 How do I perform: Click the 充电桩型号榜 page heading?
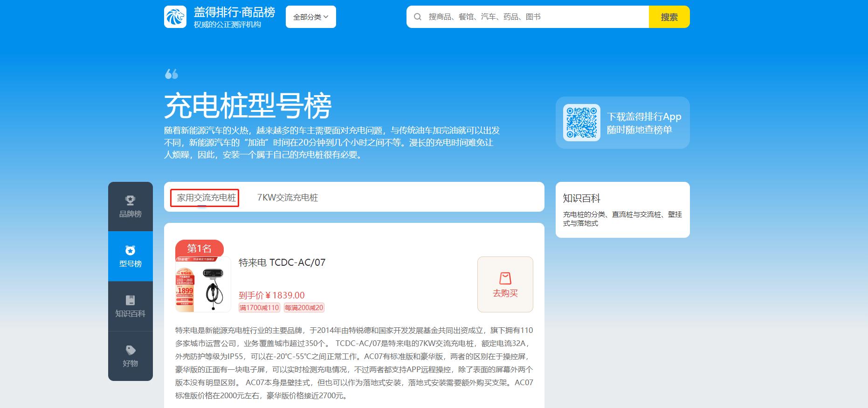pos(248,106)
